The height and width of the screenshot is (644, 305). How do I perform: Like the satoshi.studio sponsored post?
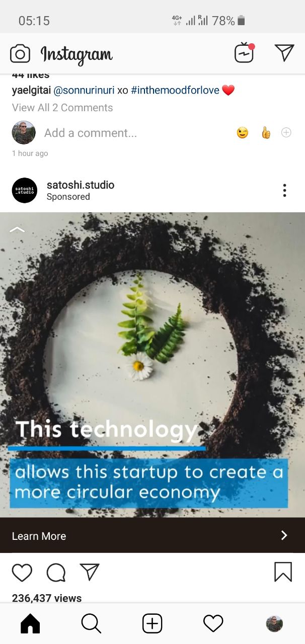pos(22,573)
